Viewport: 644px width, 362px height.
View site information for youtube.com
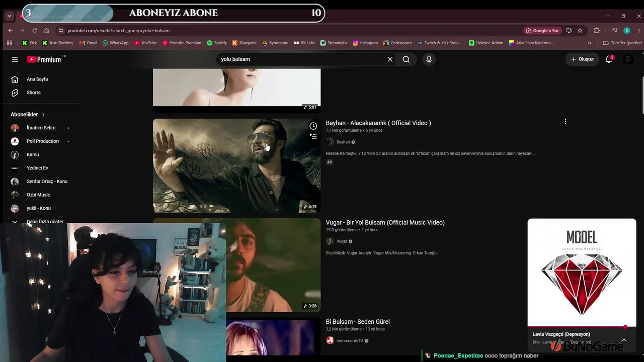pyautogui.click(x=61, y=30)
